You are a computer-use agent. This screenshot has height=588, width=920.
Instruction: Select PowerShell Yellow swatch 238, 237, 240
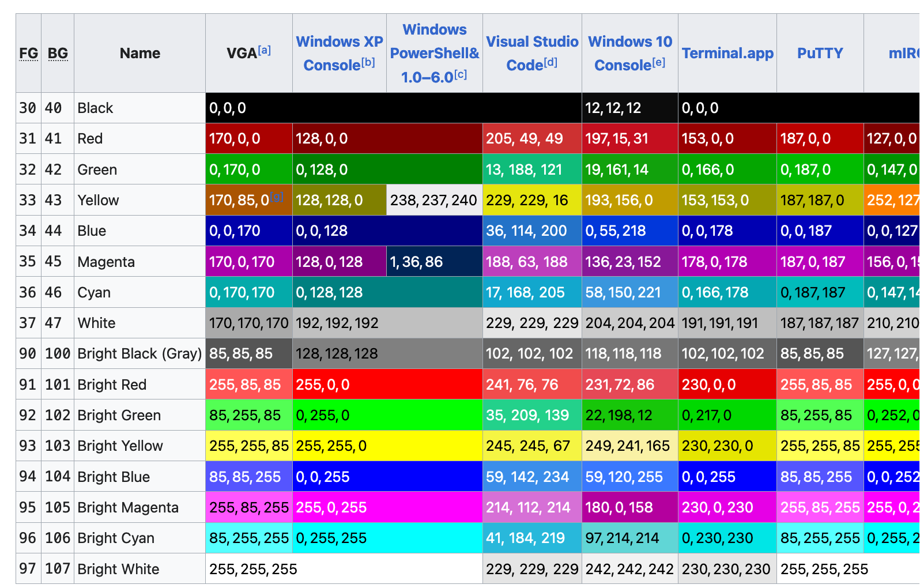[x=435, y=200]
